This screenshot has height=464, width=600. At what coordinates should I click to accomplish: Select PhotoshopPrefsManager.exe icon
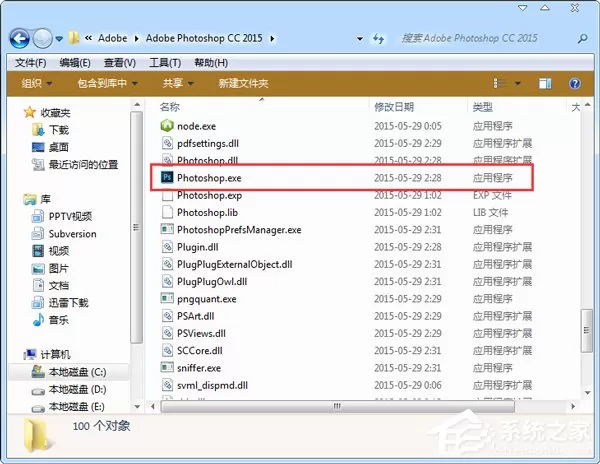(167, 229)
